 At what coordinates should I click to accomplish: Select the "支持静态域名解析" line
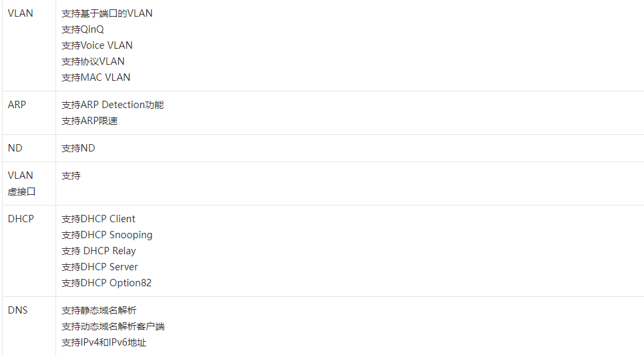[99, 310]
